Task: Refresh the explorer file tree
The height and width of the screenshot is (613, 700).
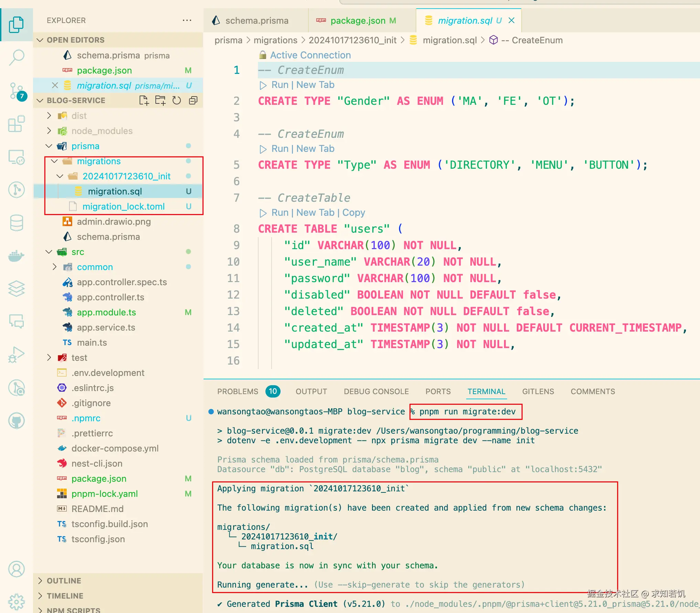Action: click(x=177, y=100)
